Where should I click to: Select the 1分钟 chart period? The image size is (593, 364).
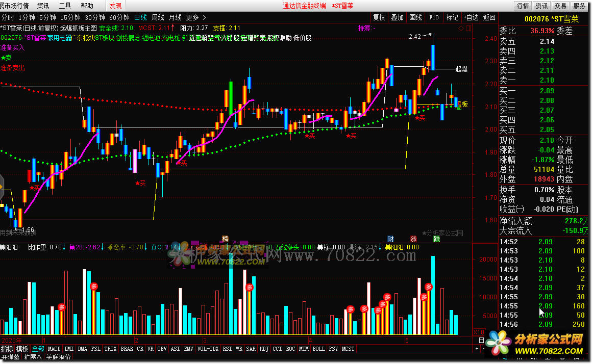(27, 17)
